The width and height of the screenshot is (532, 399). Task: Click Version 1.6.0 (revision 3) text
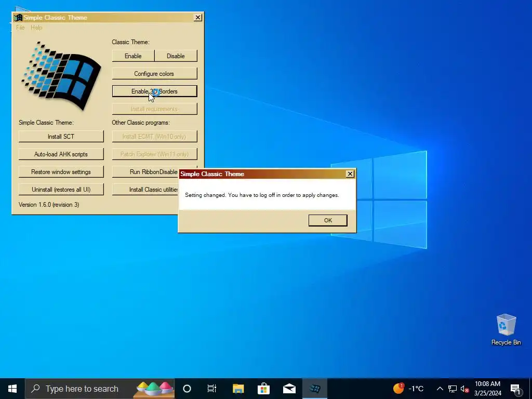pos(49,205)
